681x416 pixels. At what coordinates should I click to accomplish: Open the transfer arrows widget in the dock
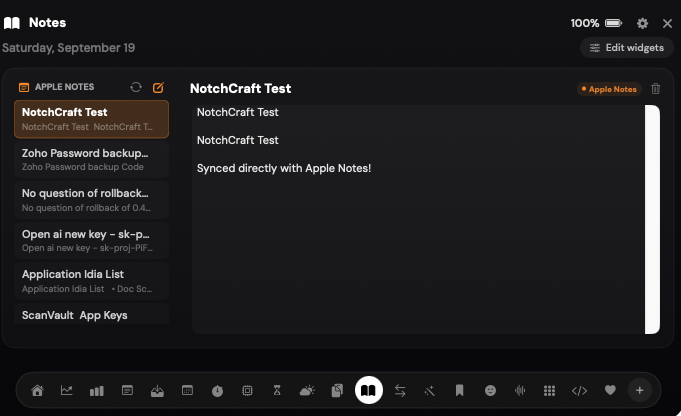400,390
